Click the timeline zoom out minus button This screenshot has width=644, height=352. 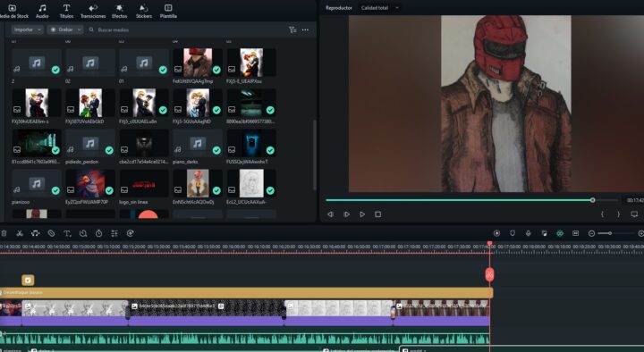click(x=591, y=233)
